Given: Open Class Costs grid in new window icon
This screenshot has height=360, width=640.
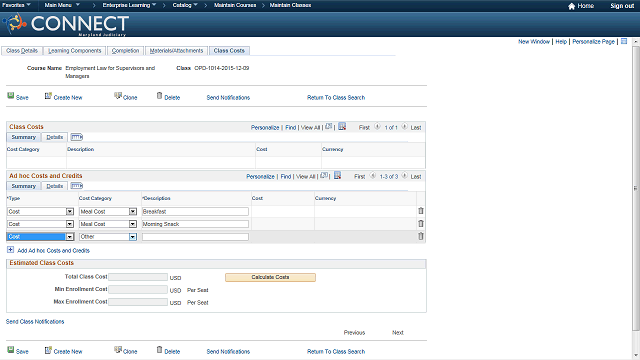Looking at the screenshot, I should (x=329, y=127).
